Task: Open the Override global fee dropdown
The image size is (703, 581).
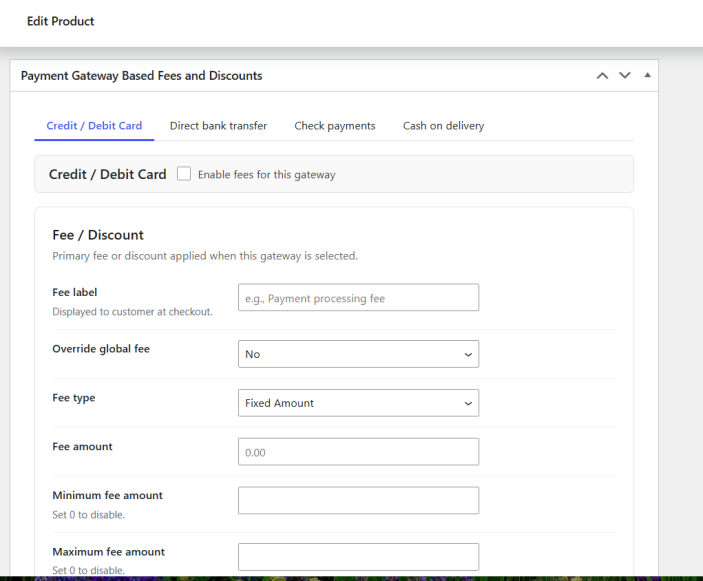Action: (358, 354)
